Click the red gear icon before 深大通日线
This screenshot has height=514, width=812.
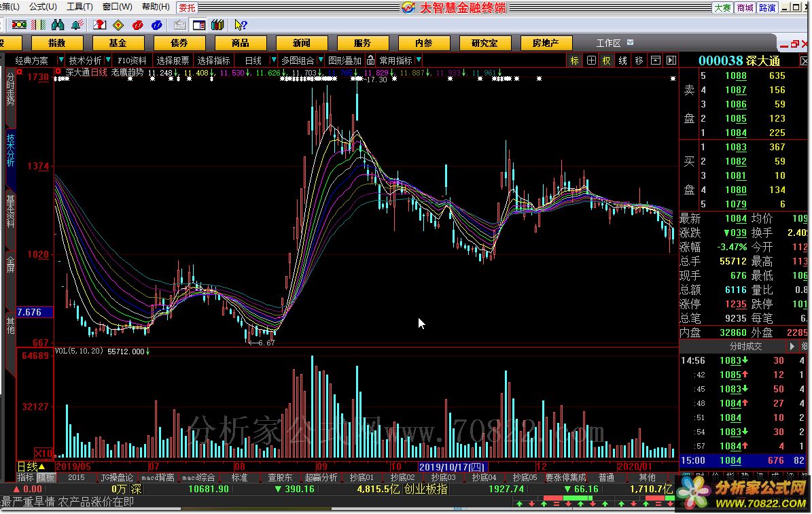(58, 72)
